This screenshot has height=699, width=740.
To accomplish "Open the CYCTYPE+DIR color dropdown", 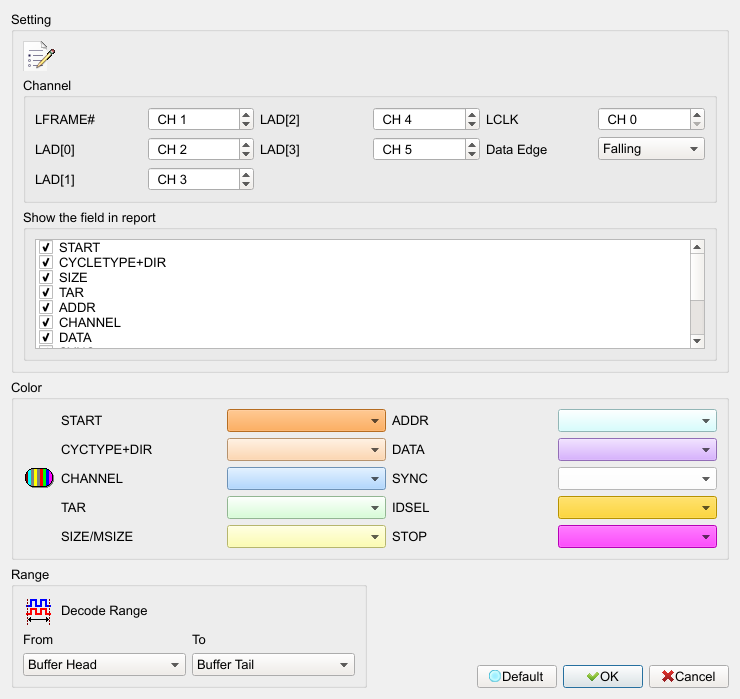I will pyautogui.click(x=306, y=449).
